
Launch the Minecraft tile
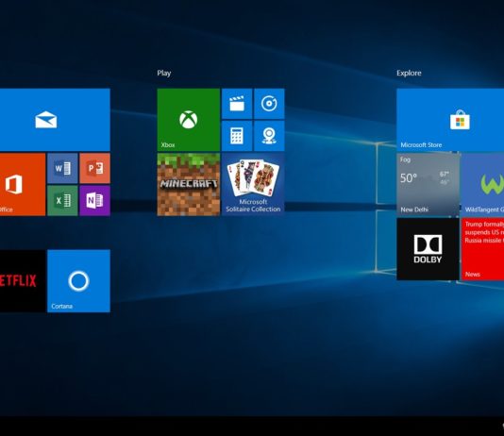189,184
